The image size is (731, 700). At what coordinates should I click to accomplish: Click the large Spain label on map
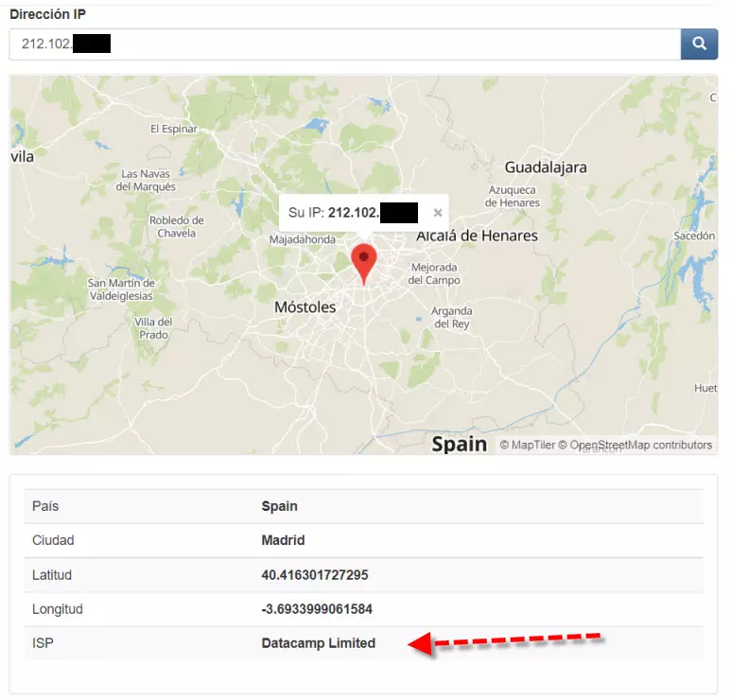tap(460, 444)
